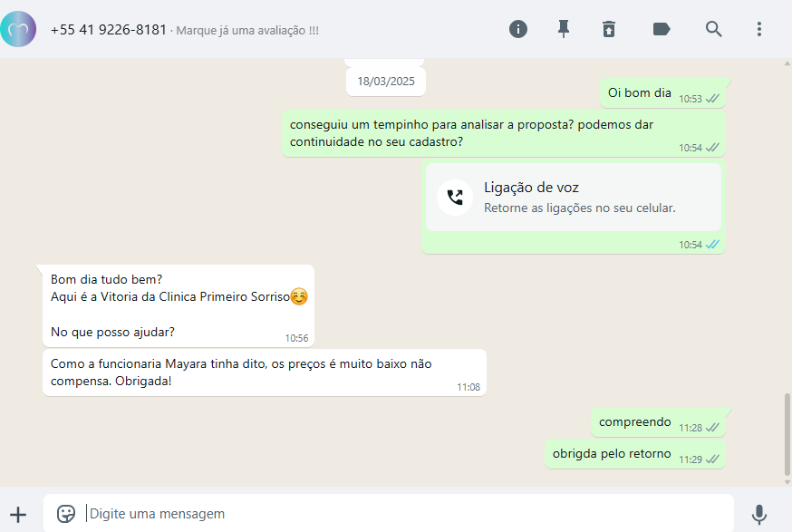
Task: Open the sticker emoji picker
Action: pyautogui.click(x=65, y=514)
